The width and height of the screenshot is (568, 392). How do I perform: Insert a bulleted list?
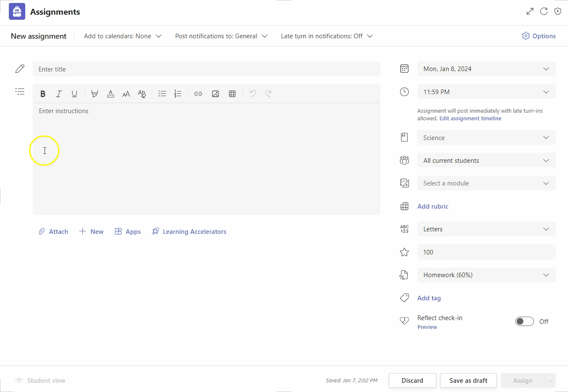[162, 93]
